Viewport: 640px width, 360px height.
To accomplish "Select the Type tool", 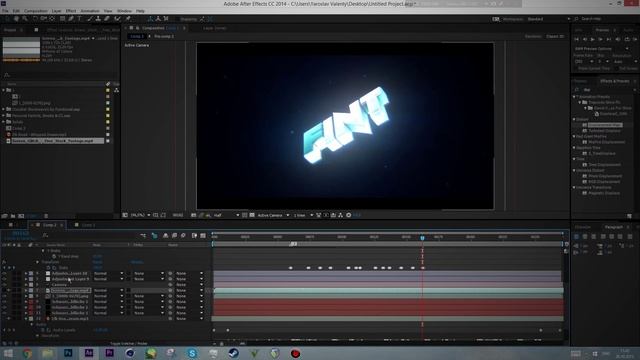I will pos(80,19).
